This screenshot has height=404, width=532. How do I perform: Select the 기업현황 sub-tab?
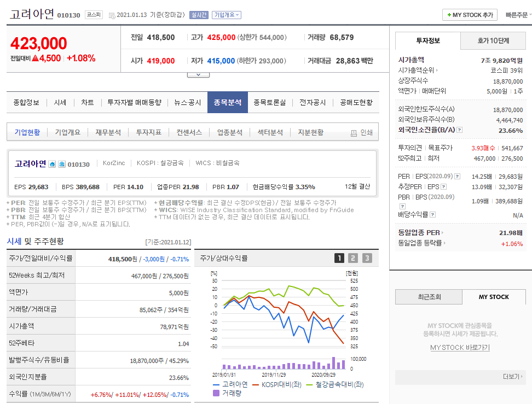(27, 132)
